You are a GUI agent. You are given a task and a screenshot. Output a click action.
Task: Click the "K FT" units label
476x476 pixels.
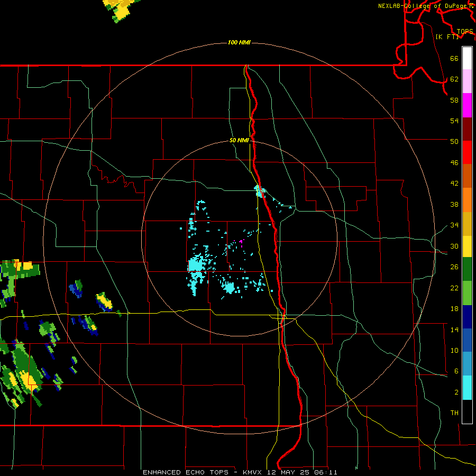[x=447, y=36]
